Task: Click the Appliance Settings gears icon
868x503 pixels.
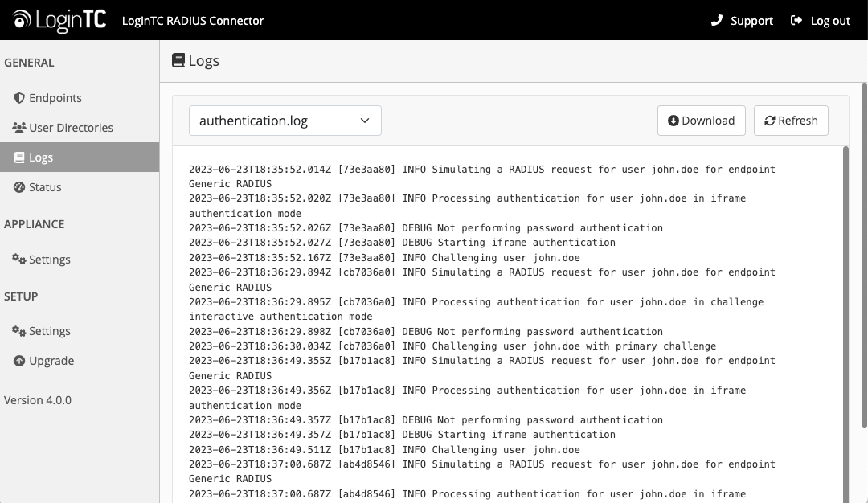Action: 19,259
